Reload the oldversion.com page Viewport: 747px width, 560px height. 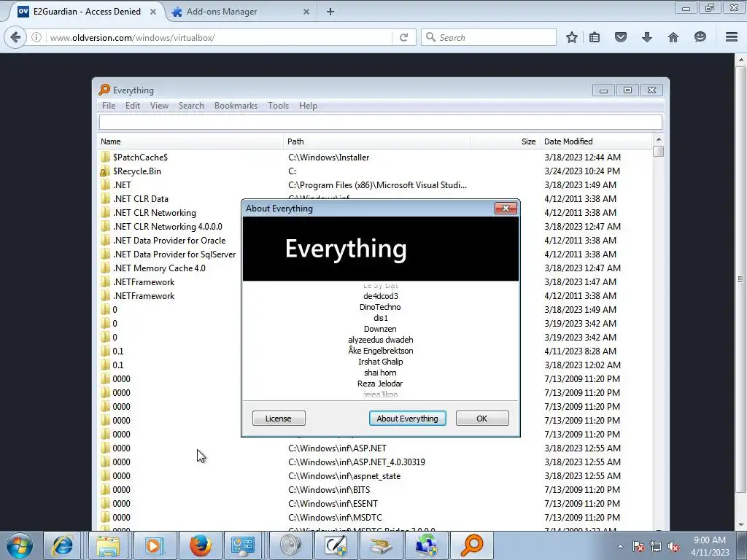point(403,37)
